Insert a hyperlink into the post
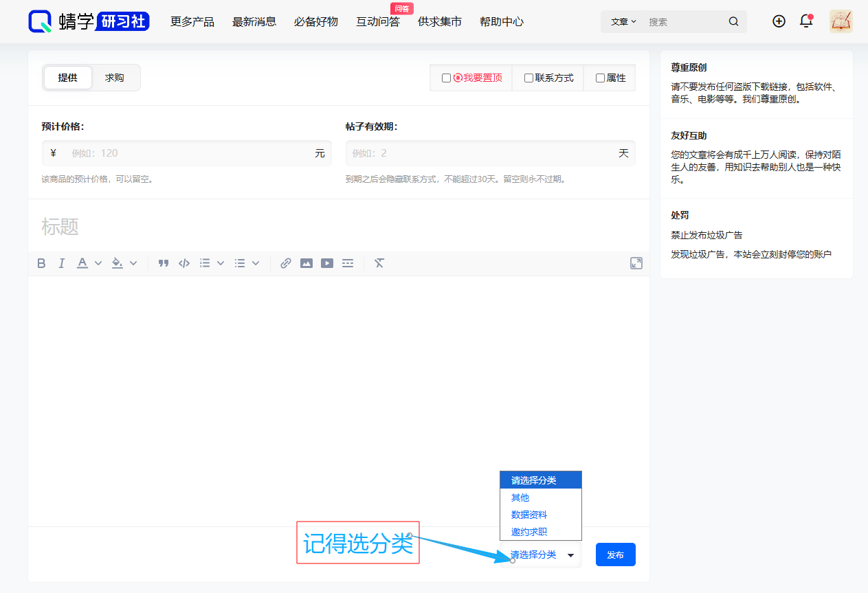This screenshot has width=868, height=593. coord(285,262)
